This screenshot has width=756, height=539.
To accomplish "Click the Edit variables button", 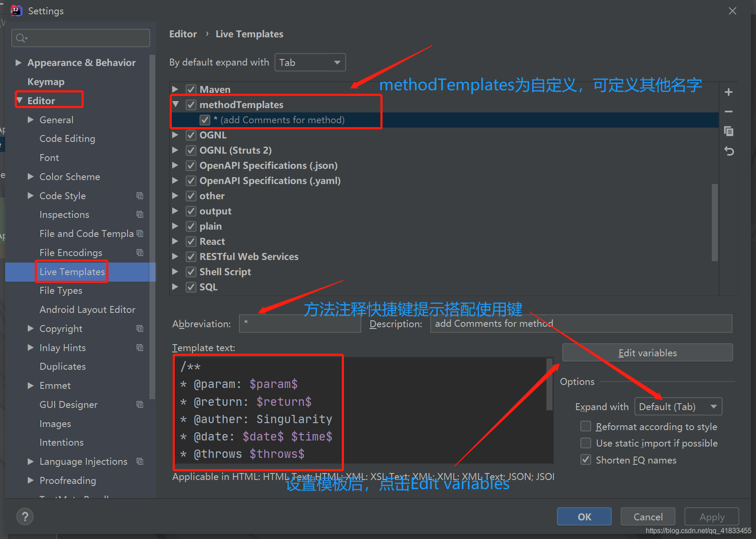I will pos(648,353).
